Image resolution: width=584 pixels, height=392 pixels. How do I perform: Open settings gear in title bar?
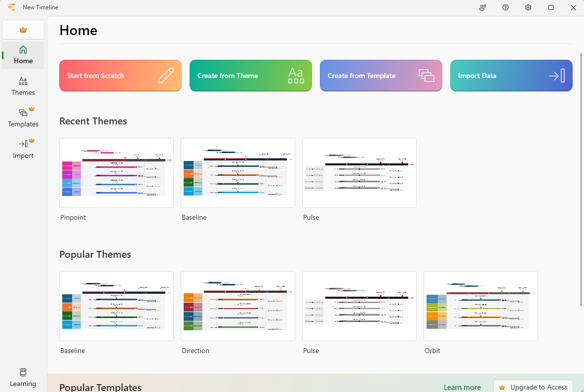click(528, 7)
